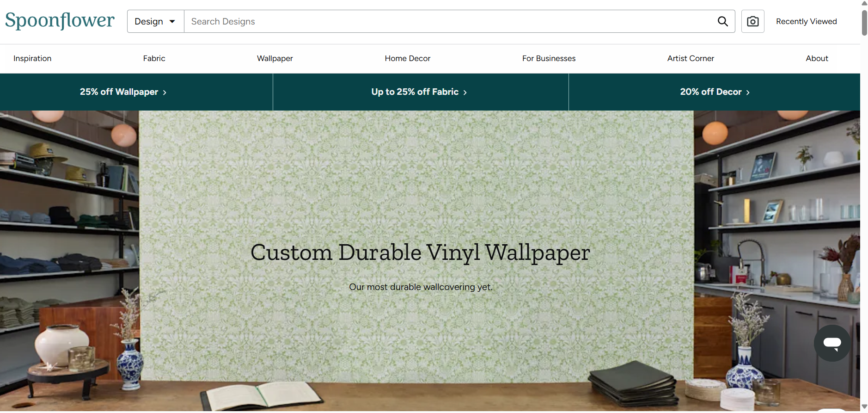868x413 pixels.
Task: Open the Home Decor navigation menu
Action: [408, 58]
